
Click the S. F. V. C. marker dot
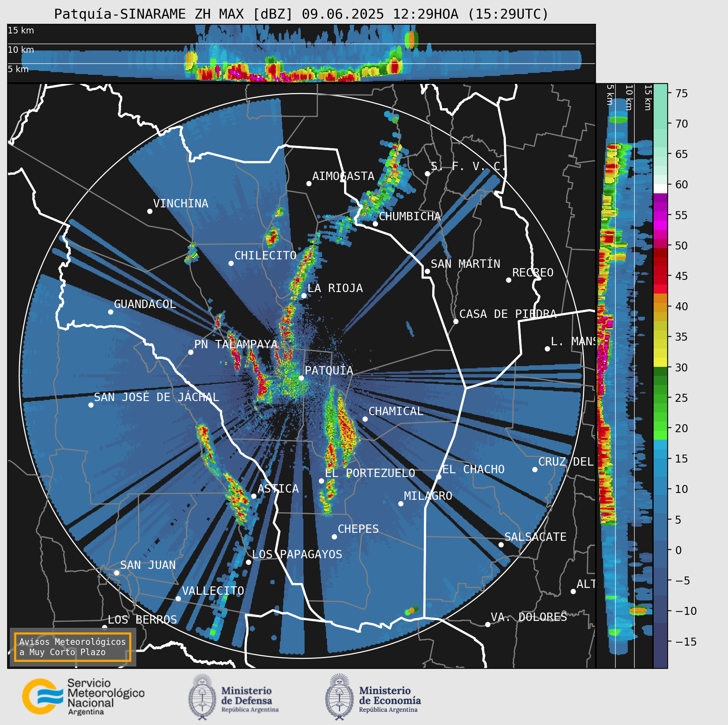click(427, 174)
